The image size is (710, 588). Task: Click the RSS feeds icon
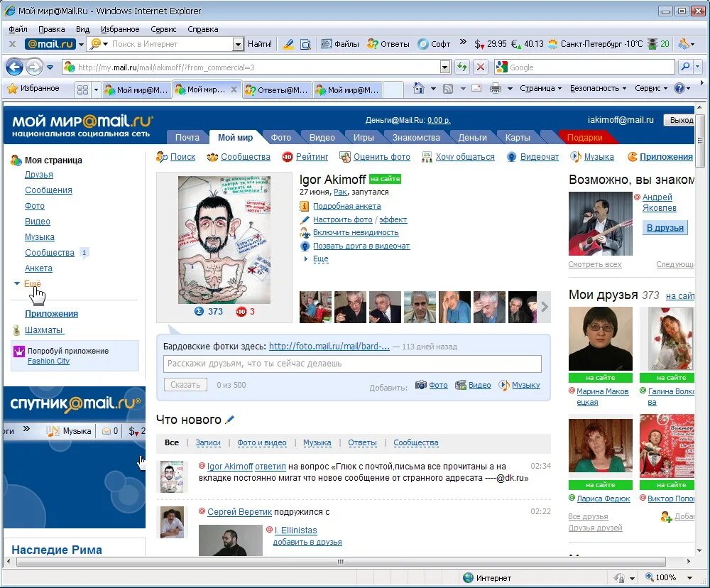tap(448, 89)
